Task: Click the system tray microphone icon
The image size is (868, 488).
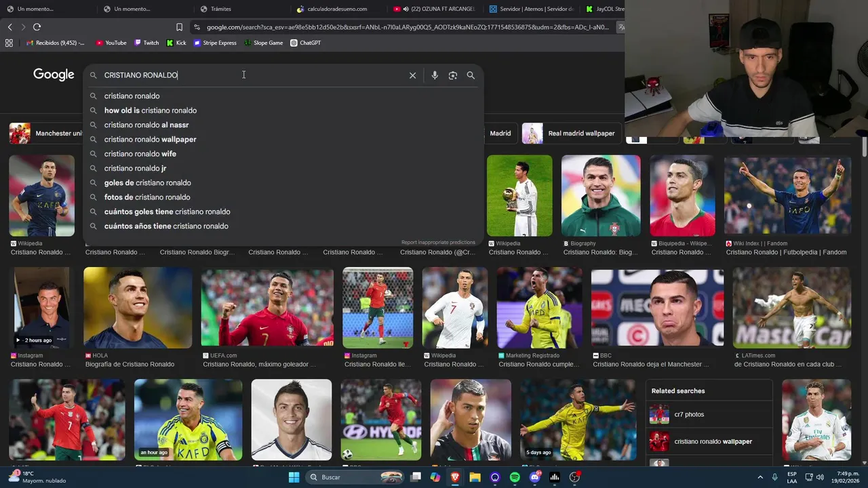Action: tap(775, 477)
